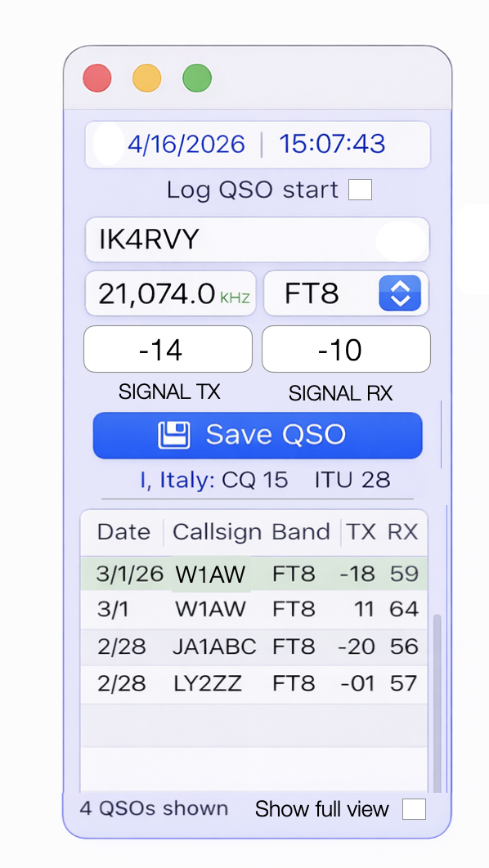Sort log by Callsign column header
Viewport: 489px width, 868px height.
(217, 532)
